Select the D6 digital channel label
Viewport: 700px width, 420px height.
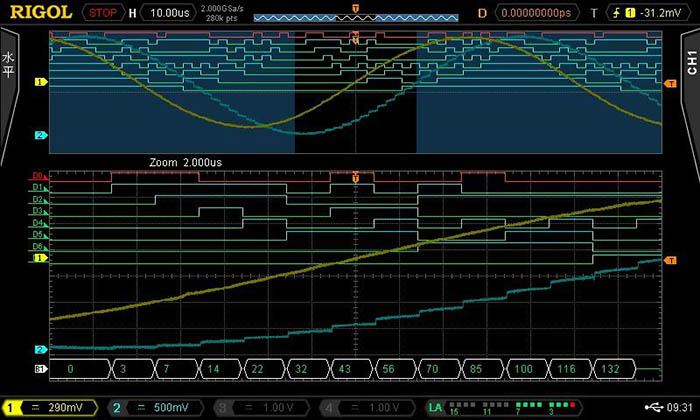[x=39, y=246]
